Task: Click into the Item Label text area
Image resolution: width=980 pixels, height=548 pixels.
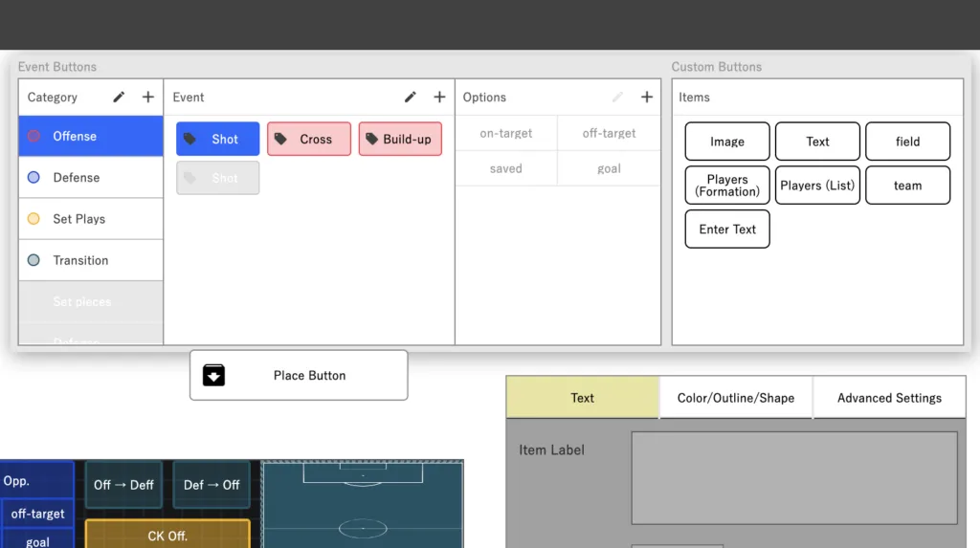Action: click(x=794, y=477)
